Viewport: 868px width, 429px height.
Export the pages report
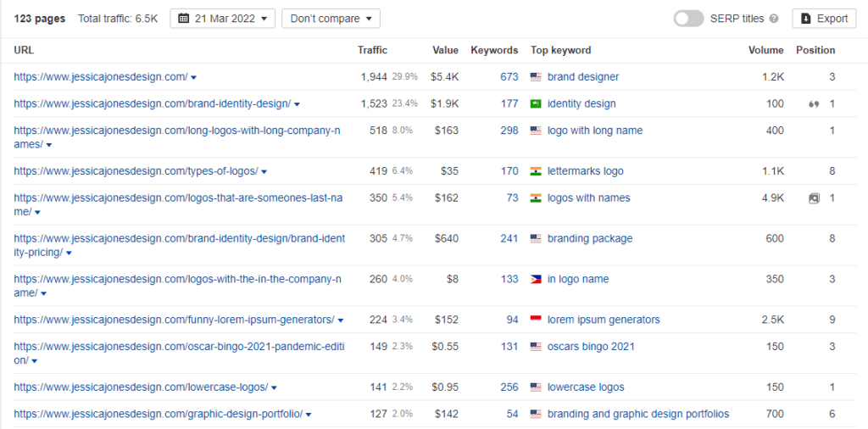pyautogui.click(x=824, y=19)
